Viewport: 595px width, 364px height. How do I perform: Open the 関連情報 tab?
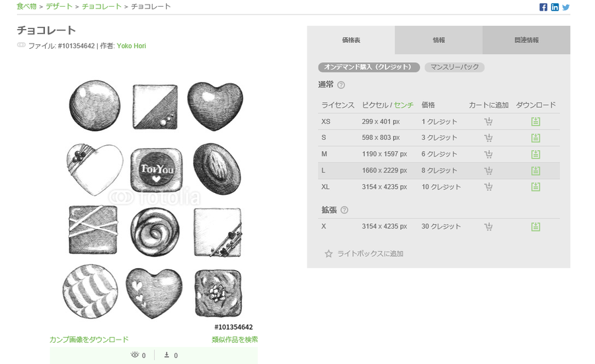pos(526,40)
